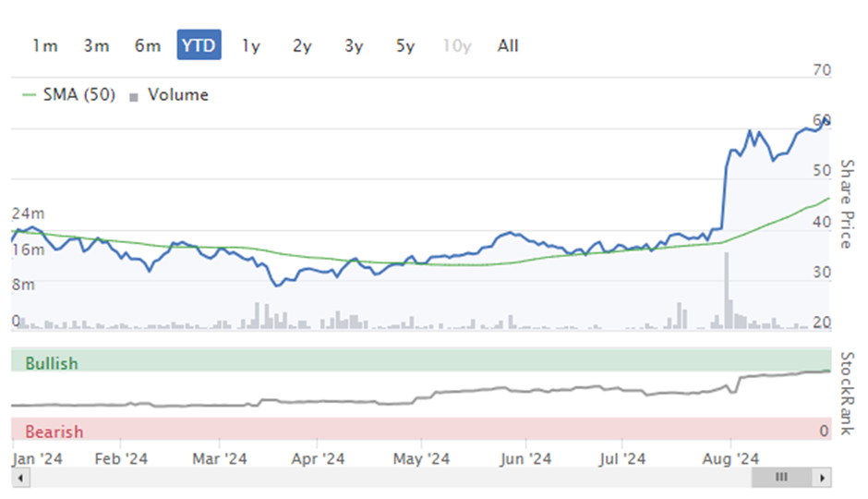The height and width of the screenshot is (499, 868).
Task: Click the May '24 axis label
Action: click(421, 458)
